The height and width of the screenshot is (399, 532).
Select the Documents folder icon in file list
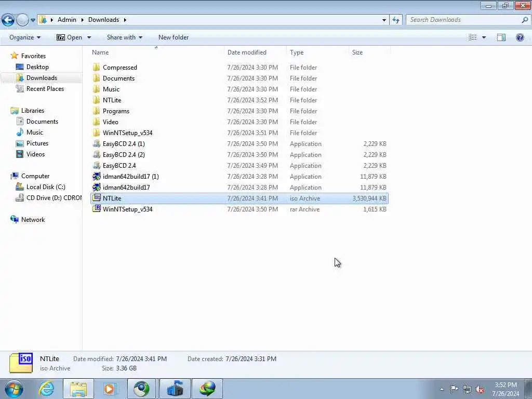(x=96, y=78)
